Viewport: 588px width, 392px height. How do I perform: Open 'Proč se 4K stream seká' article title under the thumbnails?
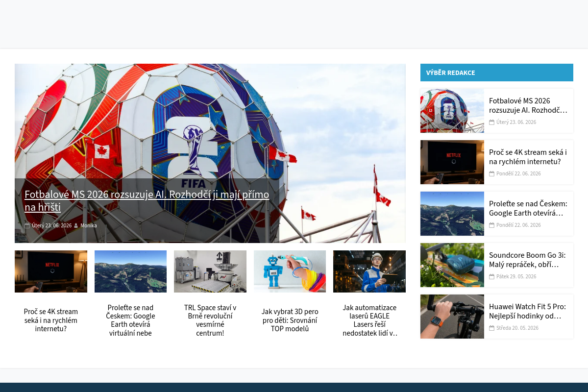tap(51, 320)
